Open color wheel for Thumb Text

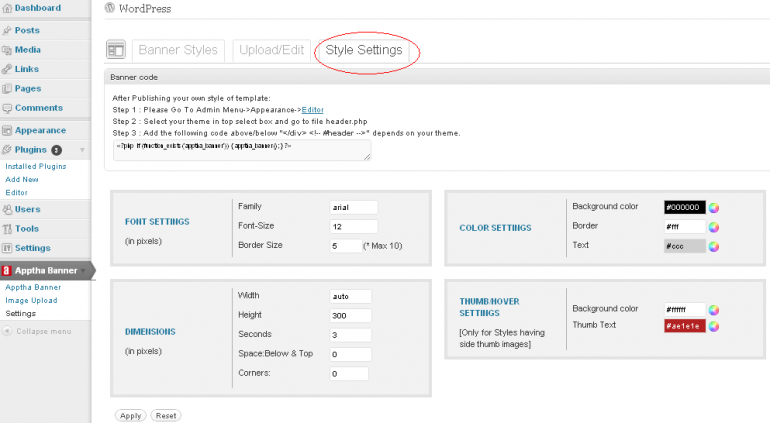[714, 326]
